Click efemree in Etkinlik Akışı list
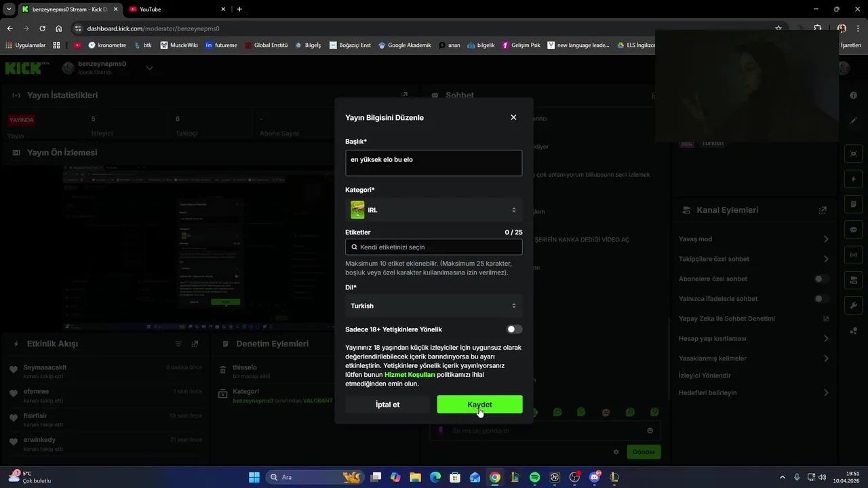Viewport: 868px width, 488px height. tap(36, 392)
